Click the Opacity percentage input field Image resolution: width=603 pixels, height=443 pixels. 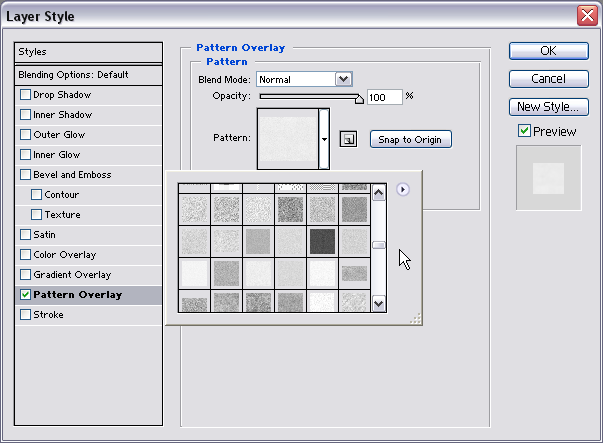pyautogui.click(x=385, y=97)
